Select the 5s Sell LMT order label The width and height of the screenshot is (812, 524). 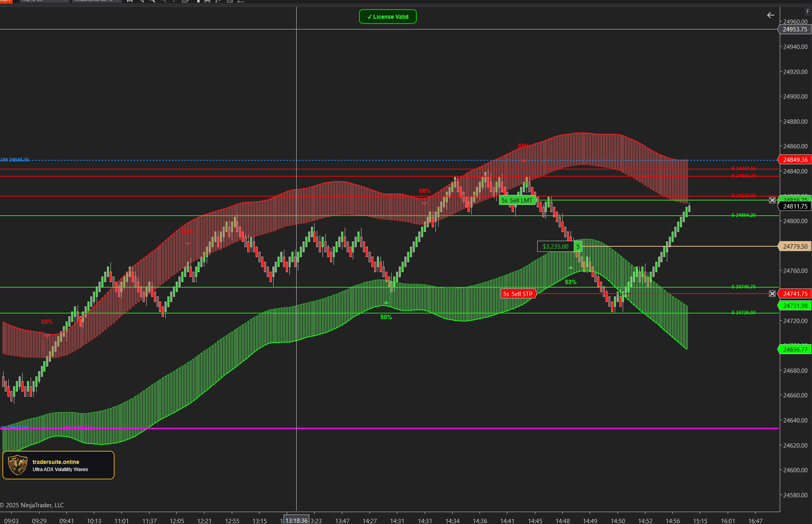(517, 200)
